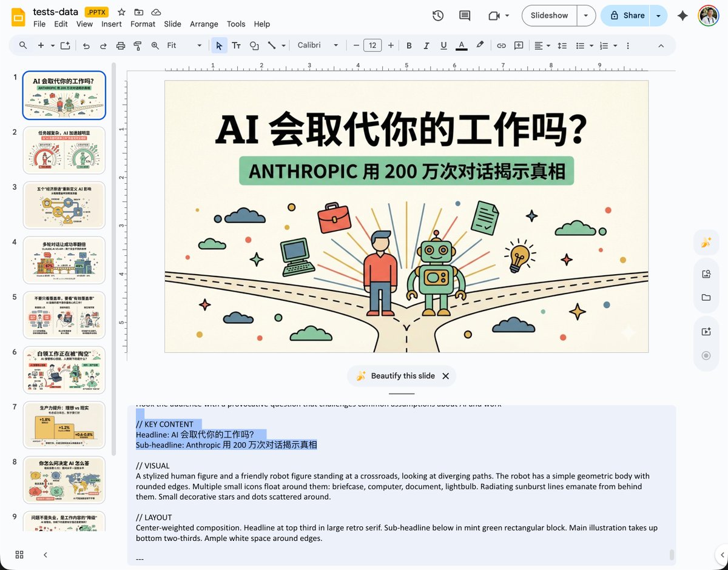
Task: Click the Google Slides home logo
Action: click(18, 17)
